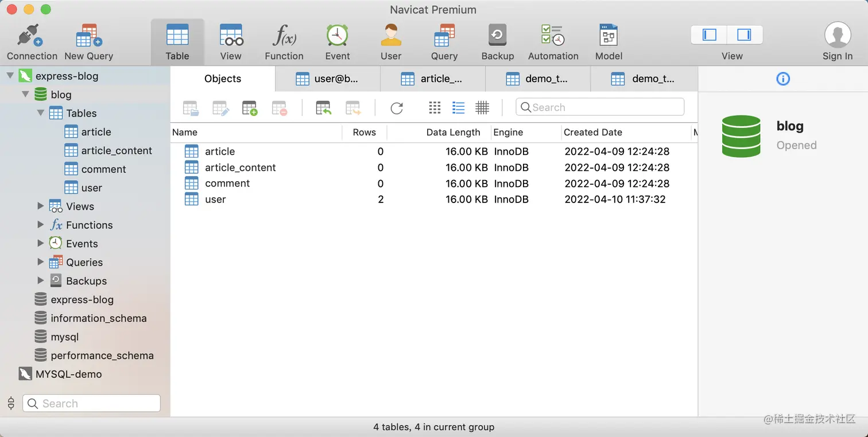
Task: Expand the Queries node
Action: pos(41,262)
